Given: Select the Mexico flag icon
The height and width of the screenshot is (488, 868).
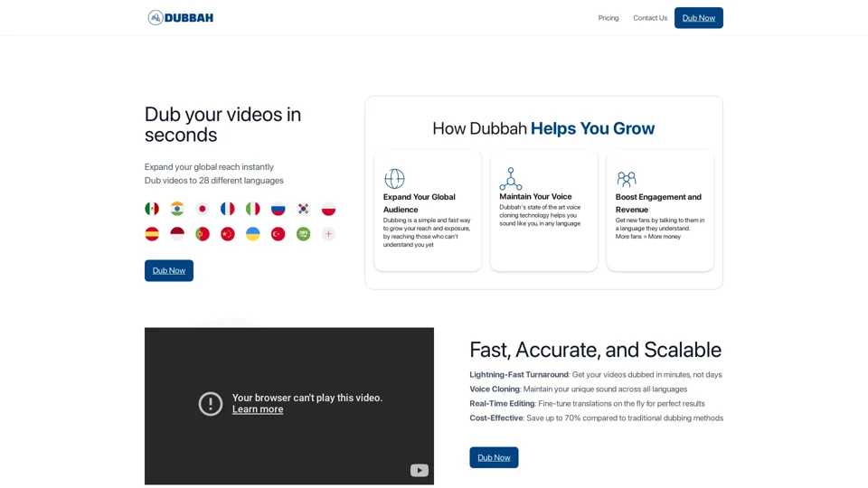Looking at the screenshot, I should pos(152,209).
